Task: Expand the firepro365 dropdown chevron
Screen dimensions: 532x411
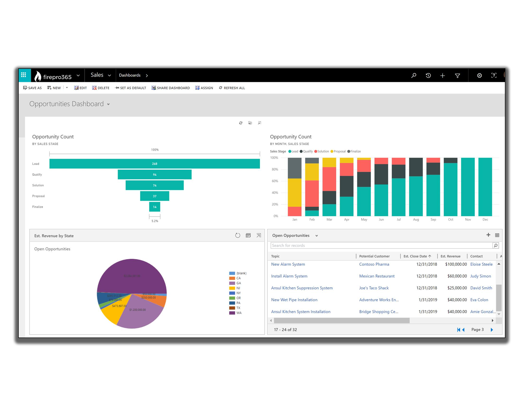Action: point(78,75)
